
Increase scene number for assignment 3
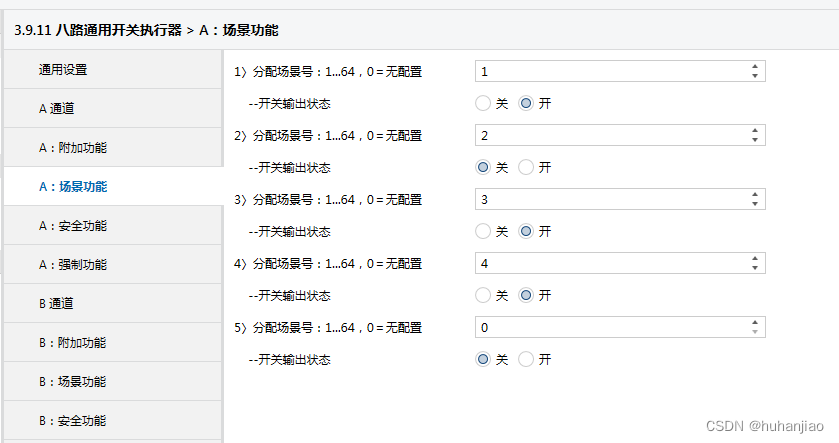click(754, 195)
